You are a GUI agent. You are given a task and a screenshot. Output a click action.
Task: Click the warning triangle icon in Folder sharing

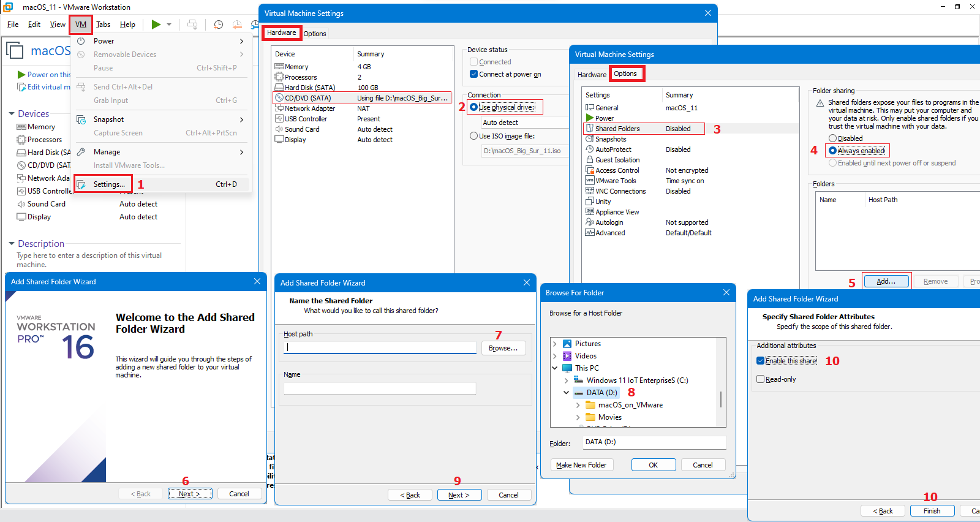tap(820, 104)
